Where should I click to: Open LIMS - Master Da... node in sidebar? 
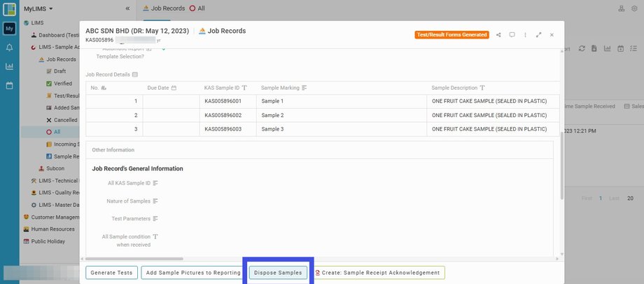(55, 205)
